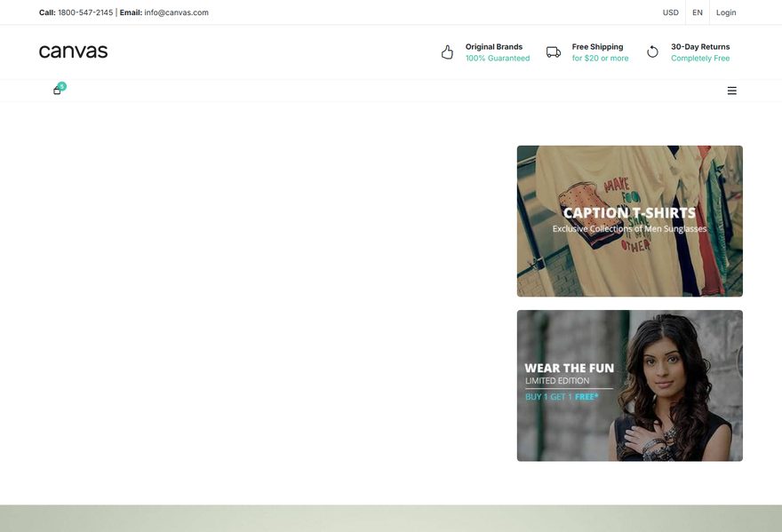Click the Original Brands heading
Viewport: 782px width, 532px height.
click(x=494, y=46)
